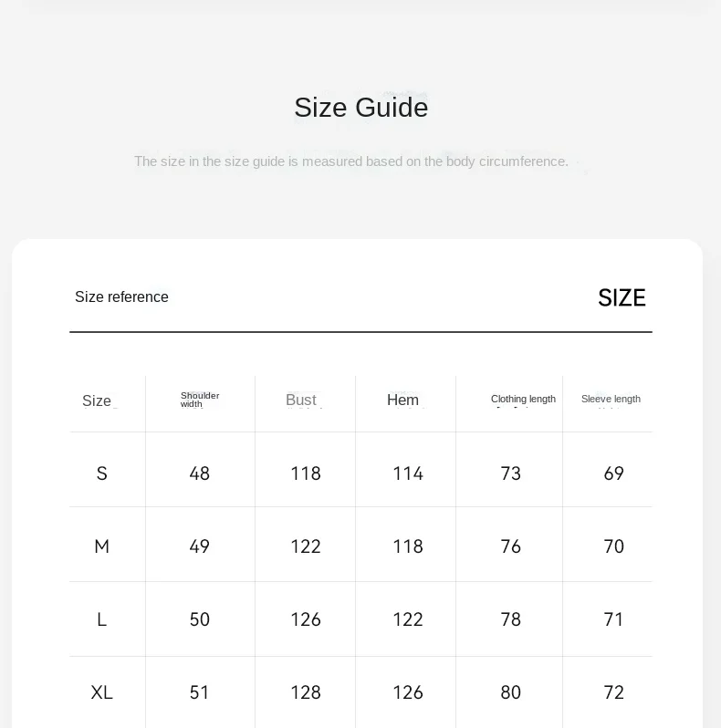721x728 pixels.
Task: Click the L size row label
Action: click(102, 619)
